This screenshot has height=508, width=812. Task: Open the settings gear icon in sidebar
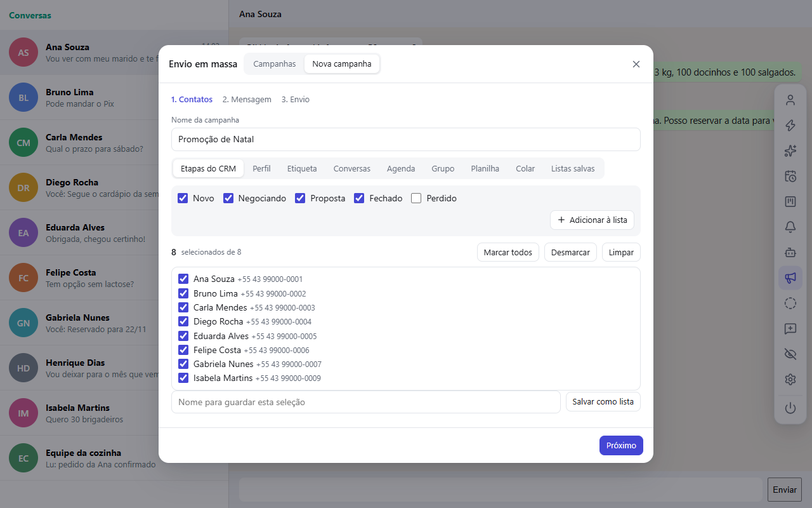tap(790, 379)
